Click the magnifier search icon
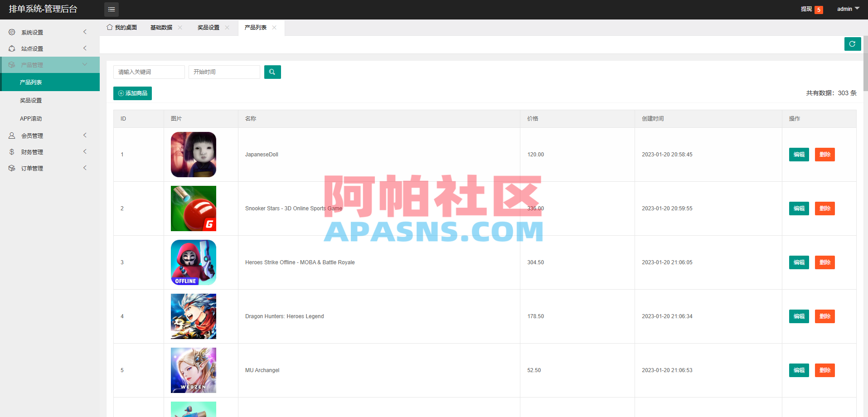The image size is (868, 417). [272, 72]
